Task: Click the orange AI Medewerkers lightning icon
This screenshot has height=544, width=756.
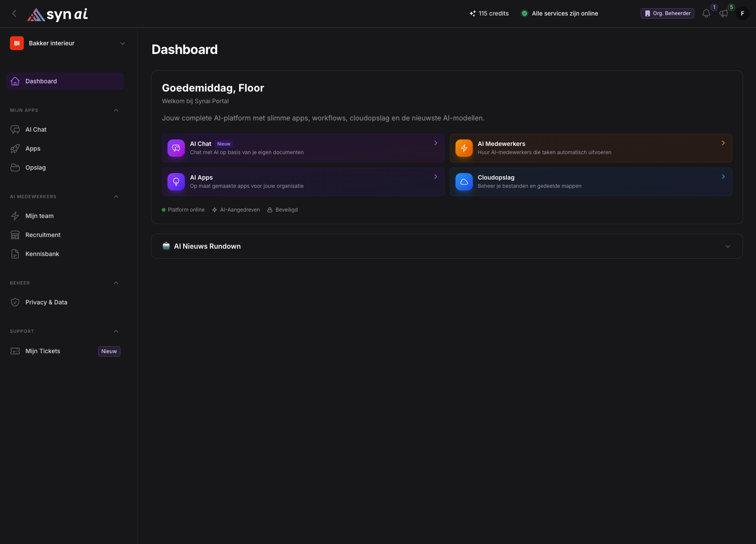Action: coord(464,148)
